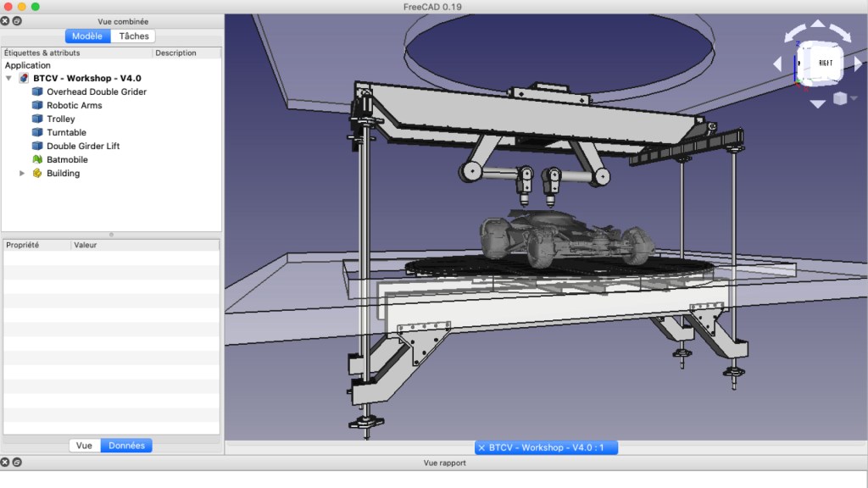Screen dimensions: 868x488
Task: Click the Trolley part icon in tree
Action: [x=37, y=119]
